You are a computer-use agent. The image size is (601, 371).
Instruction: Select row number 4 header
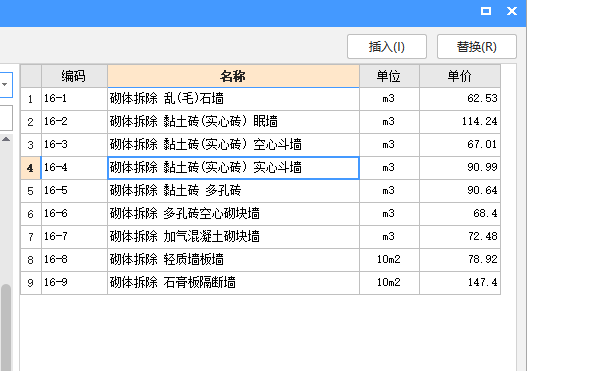31,168
